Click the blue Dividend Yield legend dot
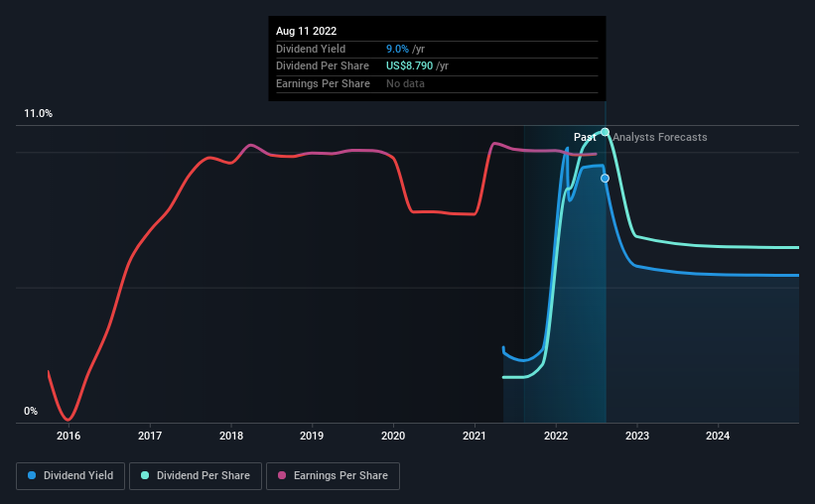Viewport: 815px width, 504px height. [32, 475]
